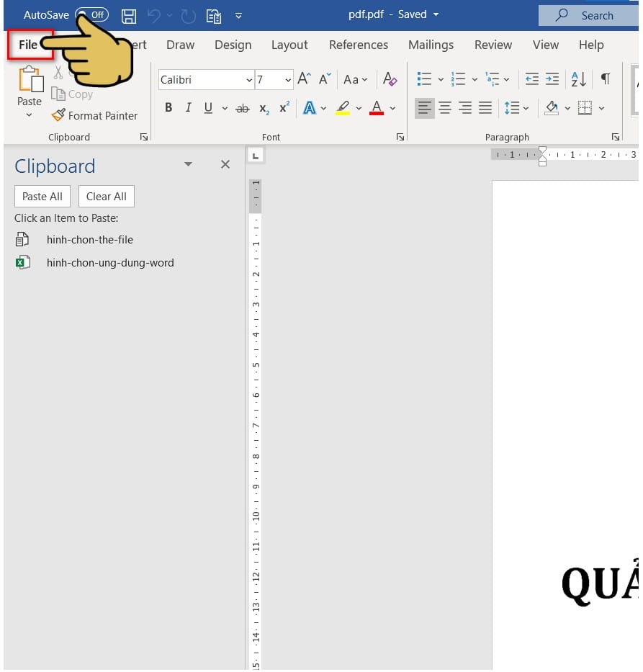Viewport: 643px width, 672px height.
Task: Open the Mailings tab
Action: click(431, 45)
